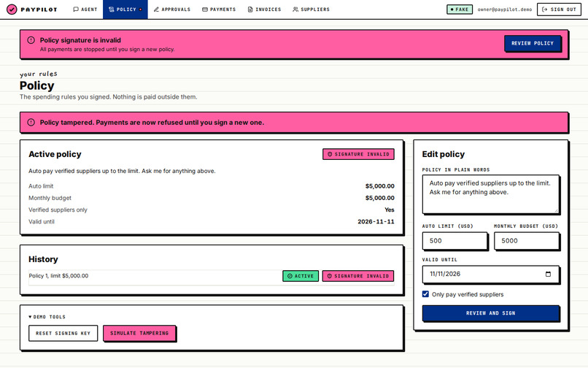
Task: Click the Valid until 2026-11-11 value
Action: (x=376, y=221)
